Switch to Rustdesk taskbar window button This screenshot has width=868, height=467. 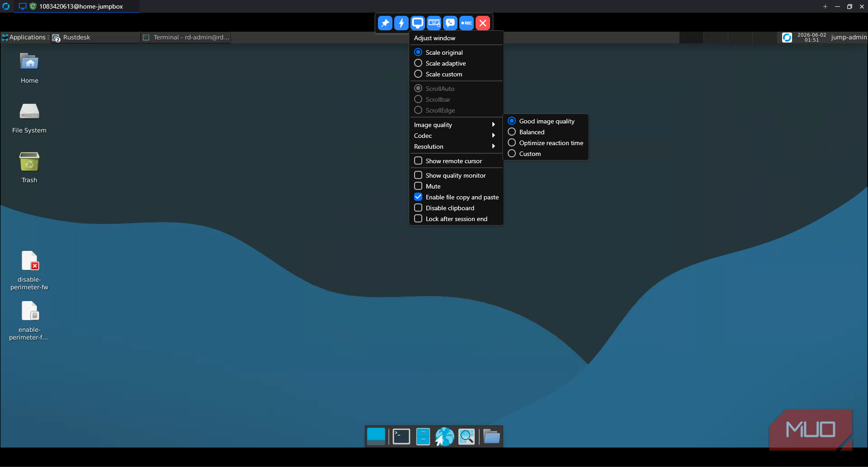[95, 38]
